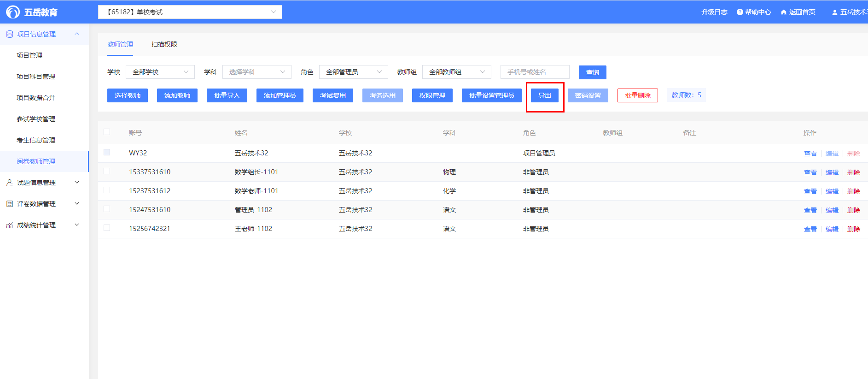The height and width of the screenshot is (379, 868).
Task: Check the box for account 15337531610
Action: pos(107,171)
